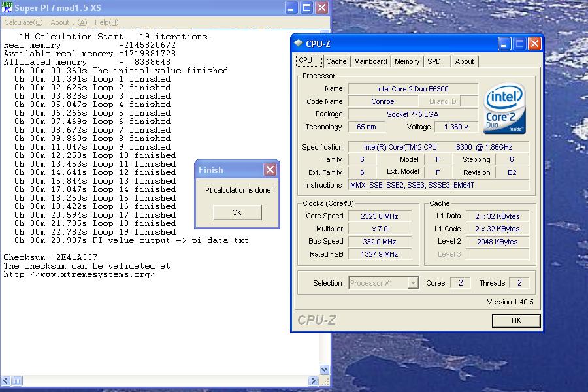The width and height of the screenshot is (588, 392).
Task: Open the Processor #1 selection dropdown
Action: 413,283
